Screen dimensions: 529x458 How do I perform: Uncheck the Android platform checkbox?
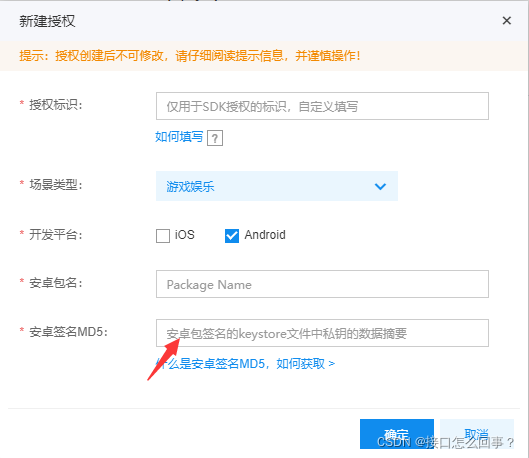click(x=232, y=236)
